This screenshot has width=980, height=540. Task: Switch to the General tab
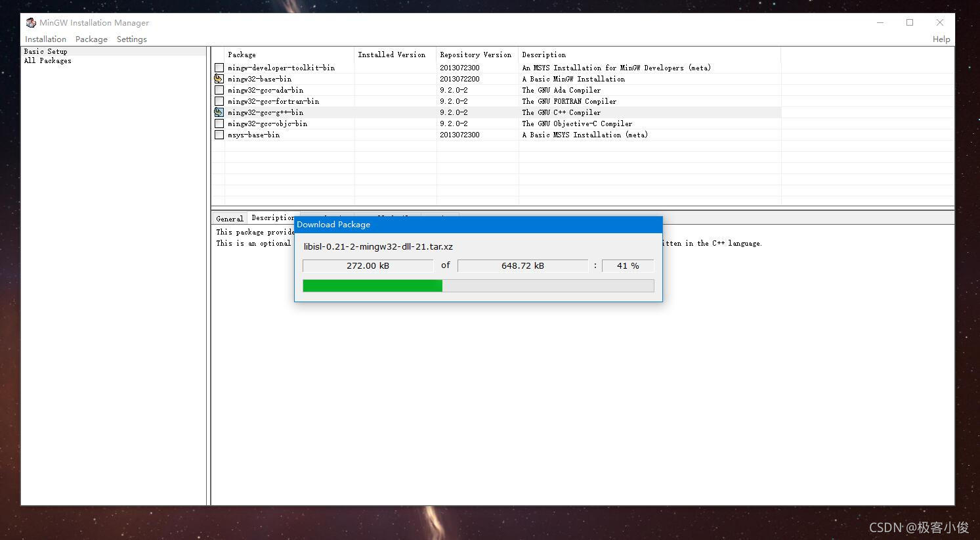230,219
